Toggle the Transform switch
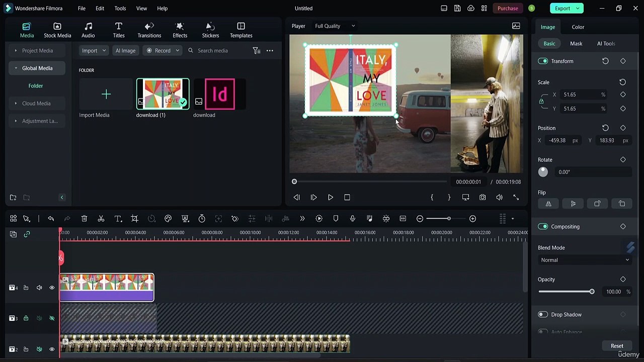Image resolution: width=644 pixels, height=362 pixels. point(543,61)
